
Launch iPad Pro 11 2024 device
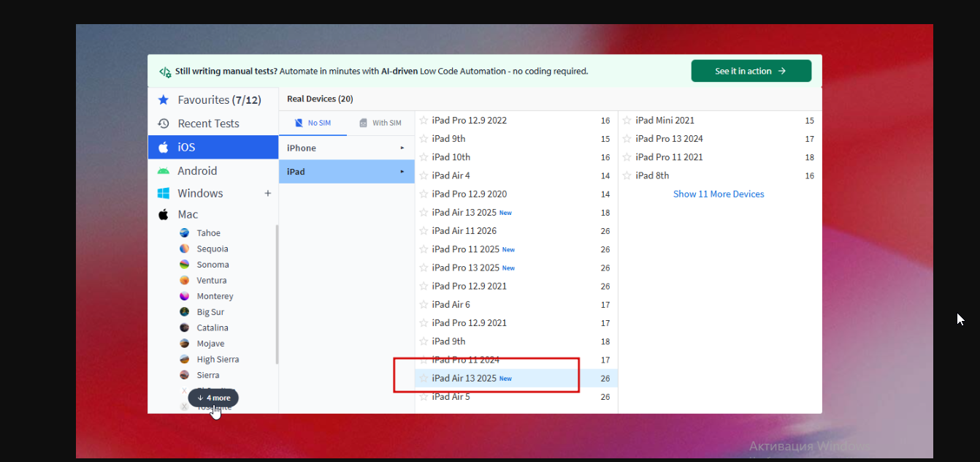(x=516, y=360)
